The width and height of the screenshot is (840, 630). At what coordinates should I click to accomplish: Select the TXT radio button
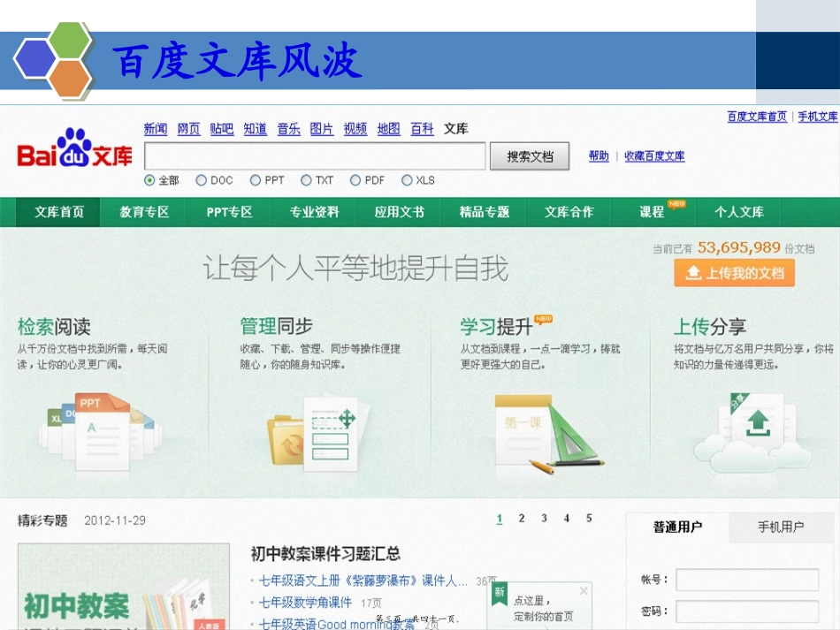306,180
